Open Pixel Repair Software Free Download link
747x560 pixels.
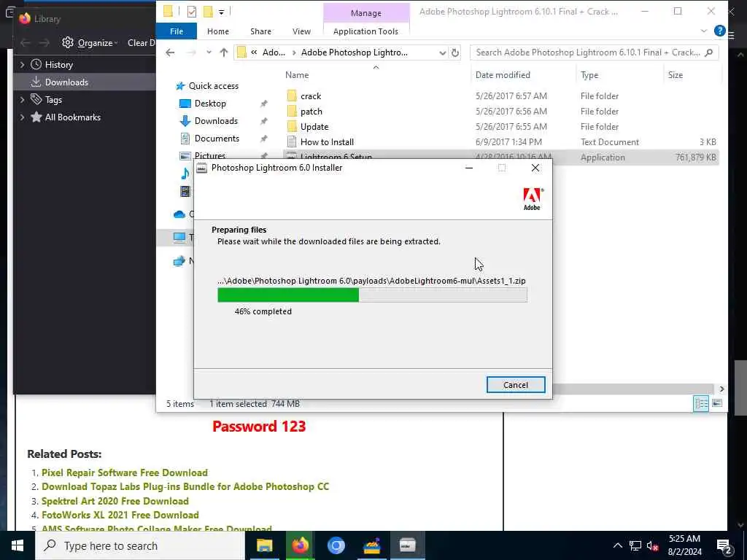pos(125,472)
